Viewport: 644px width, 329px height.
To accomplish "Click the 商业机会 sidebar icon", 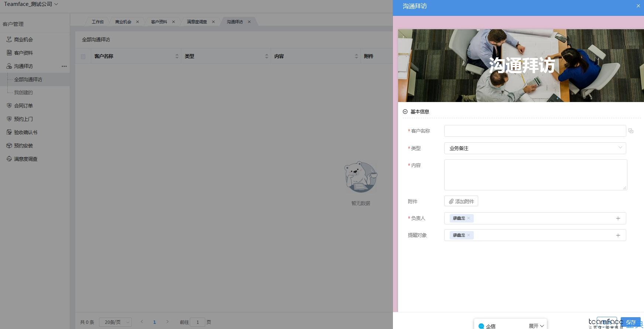I will 9,39.
